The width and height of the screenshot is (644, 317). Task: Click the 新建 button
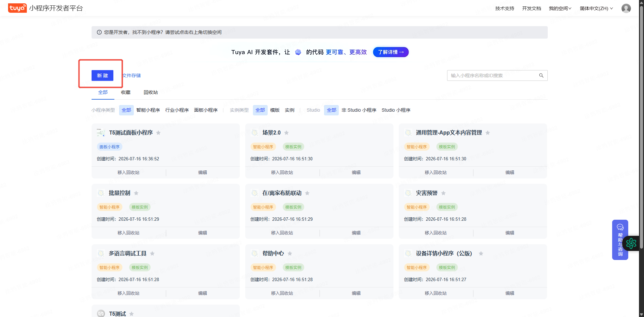(102, 75)
